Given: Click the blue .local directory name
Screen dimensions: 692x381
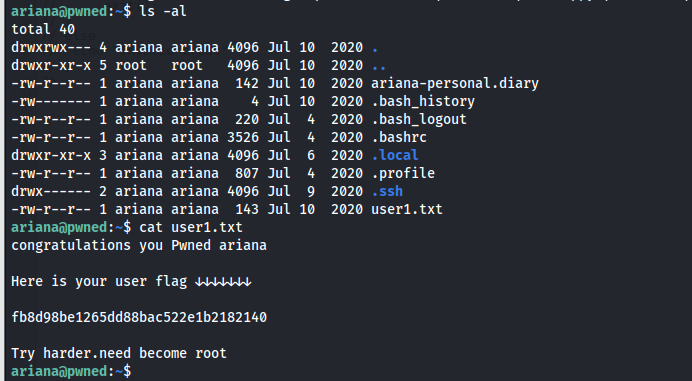Looking at the screenshot, I should [395, 155].
